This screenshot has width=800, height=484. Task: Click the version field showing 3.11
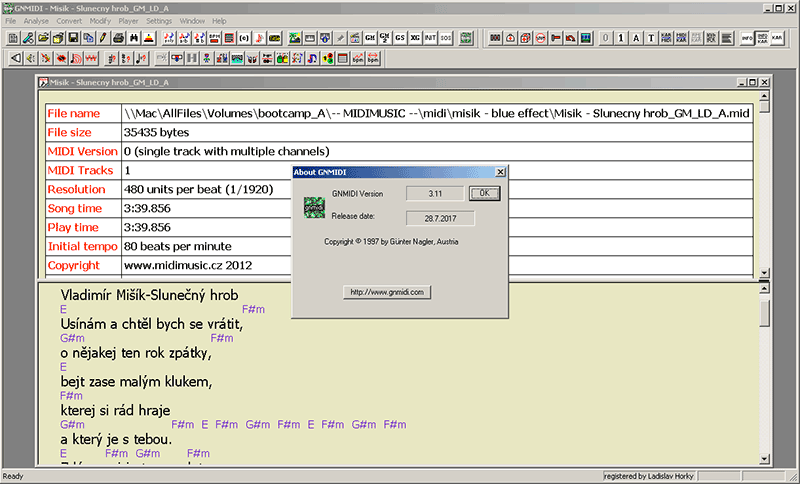[x=435, y=192]
